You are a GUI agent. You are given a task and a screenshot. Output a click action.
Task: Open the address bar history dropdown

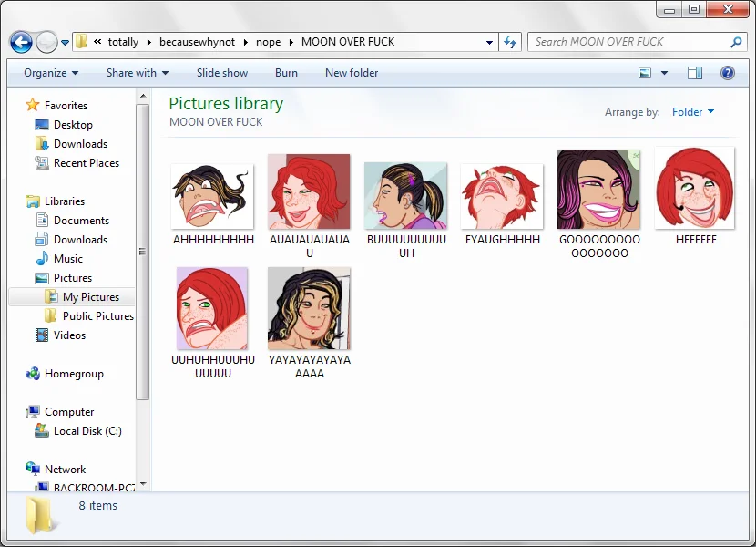tap(489, 43)
